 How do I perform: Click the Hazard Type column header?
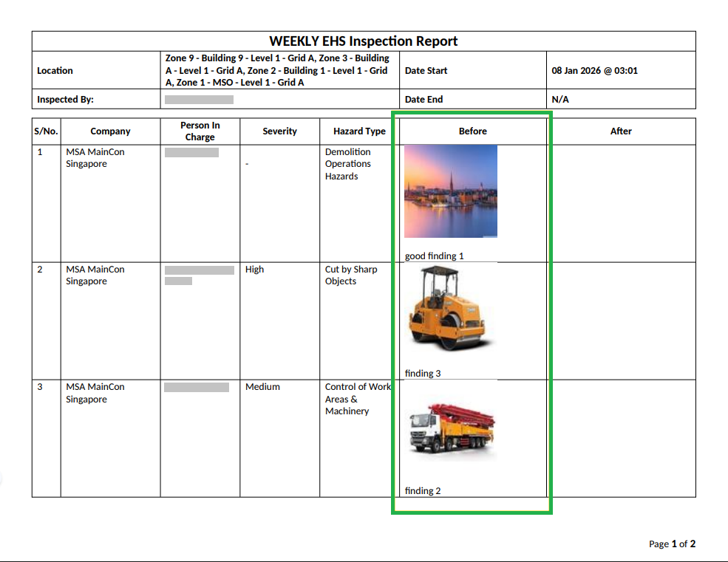[x=359, y=131]
